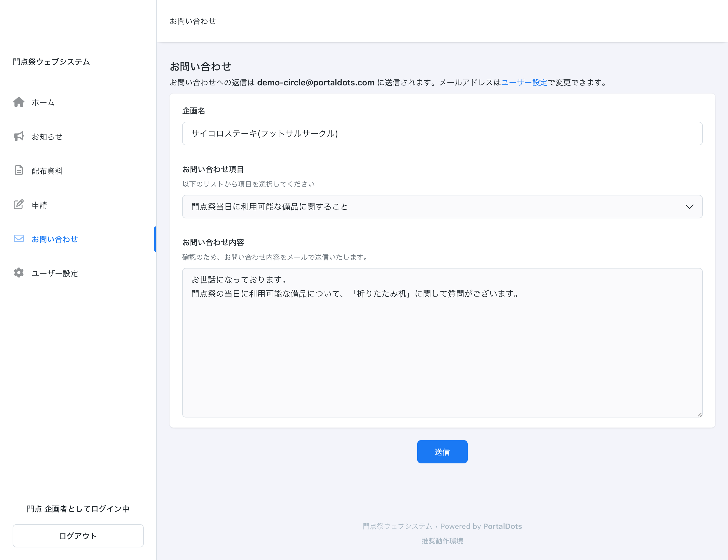This screenshot has height=560, width=728.
Task: Click the envelope icon for お問い合わせ
Action: (19, 239)
